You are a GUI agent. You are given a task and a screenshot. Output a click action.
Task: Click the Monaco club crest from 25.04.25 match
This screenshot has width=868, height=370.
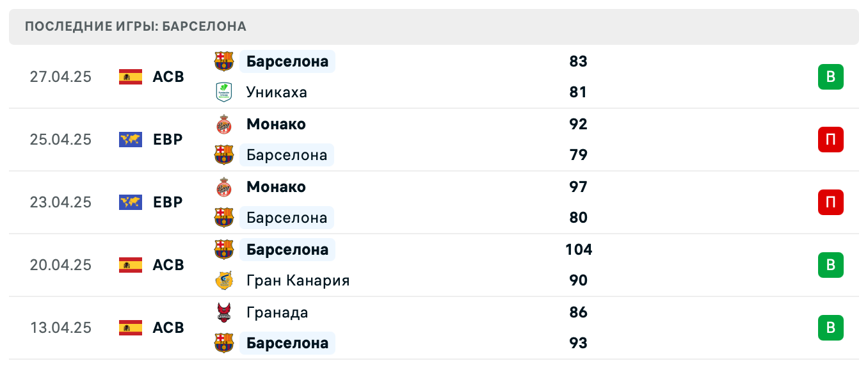[x=224, y=124]
